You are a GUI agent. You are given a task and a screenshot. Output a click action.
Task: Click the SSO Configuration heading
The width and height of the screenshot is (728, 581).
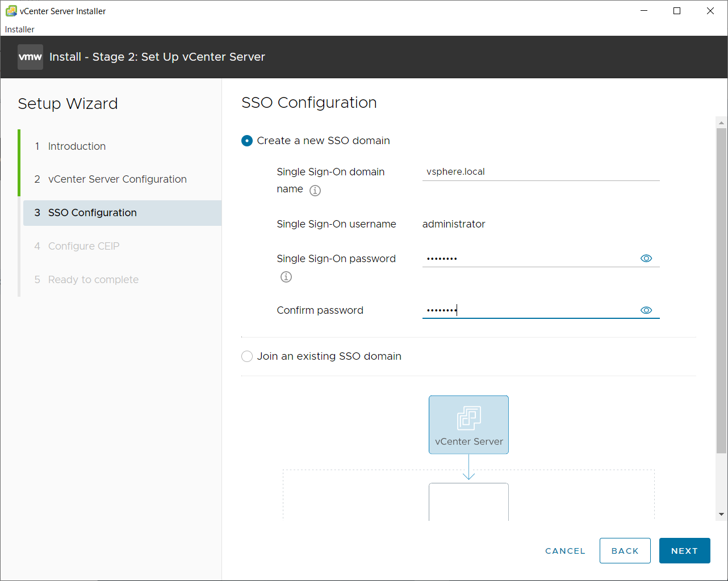click(x=309, y=103)
